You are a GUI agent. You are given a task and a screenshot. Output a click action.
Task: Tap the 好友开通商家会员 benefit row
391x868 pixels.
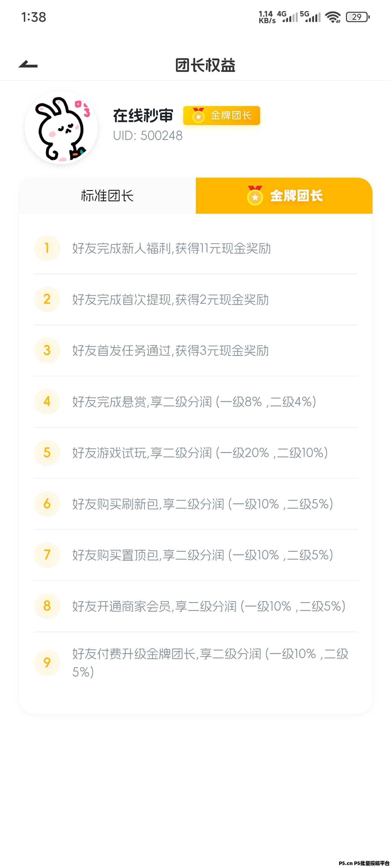point(209,606)
